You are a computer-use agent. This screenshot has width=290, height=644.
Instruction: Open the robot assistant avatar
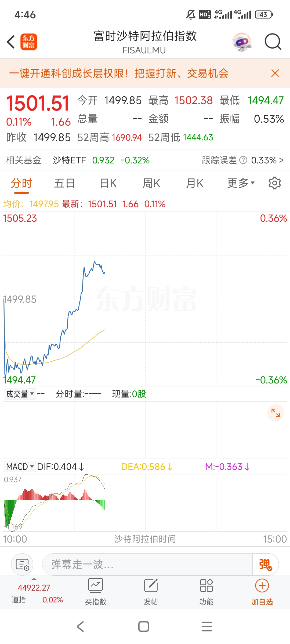click(242, 42)
